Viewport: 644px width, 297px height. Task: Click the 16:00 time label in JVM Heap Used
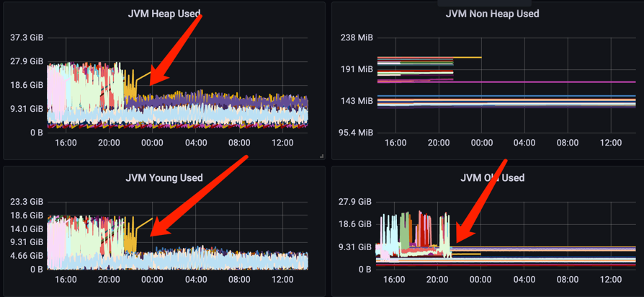66,143
